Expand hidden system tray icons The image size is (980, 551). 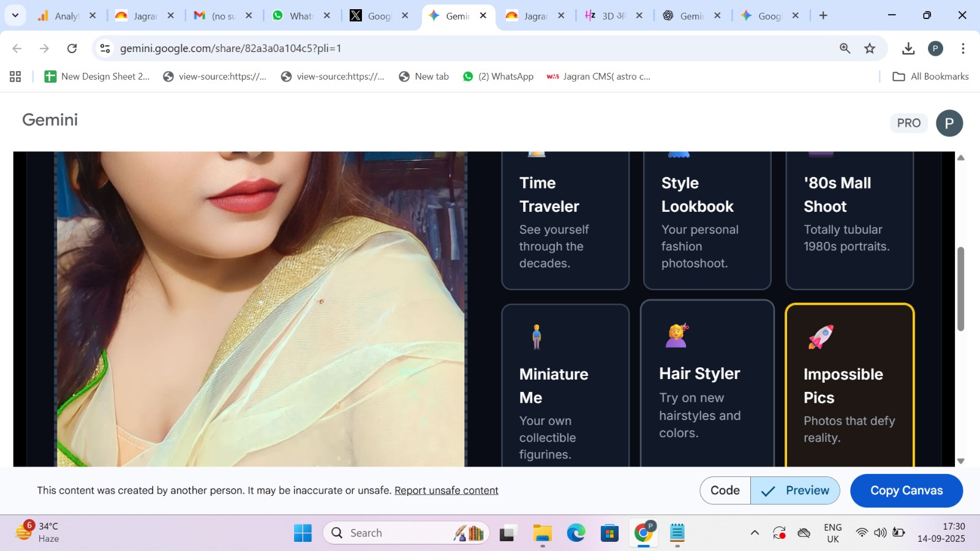(x=755, y=533)
